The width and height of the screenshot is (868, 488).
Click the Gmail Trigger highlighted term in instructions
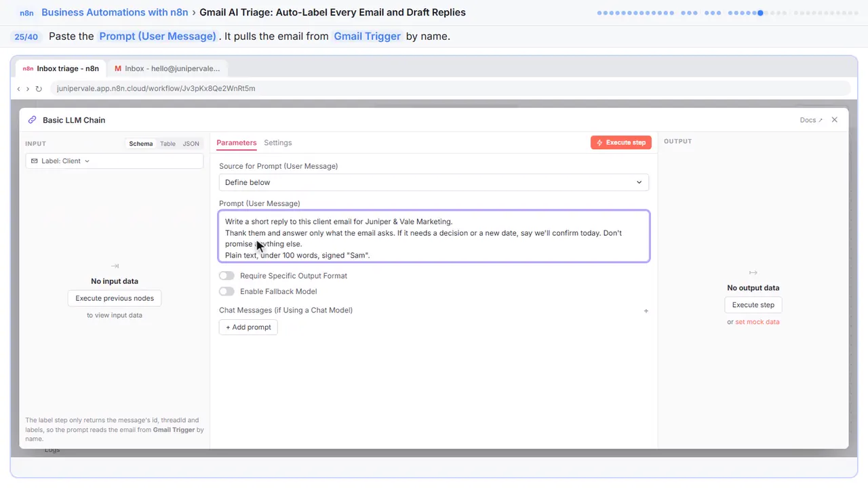coord(367,36)
